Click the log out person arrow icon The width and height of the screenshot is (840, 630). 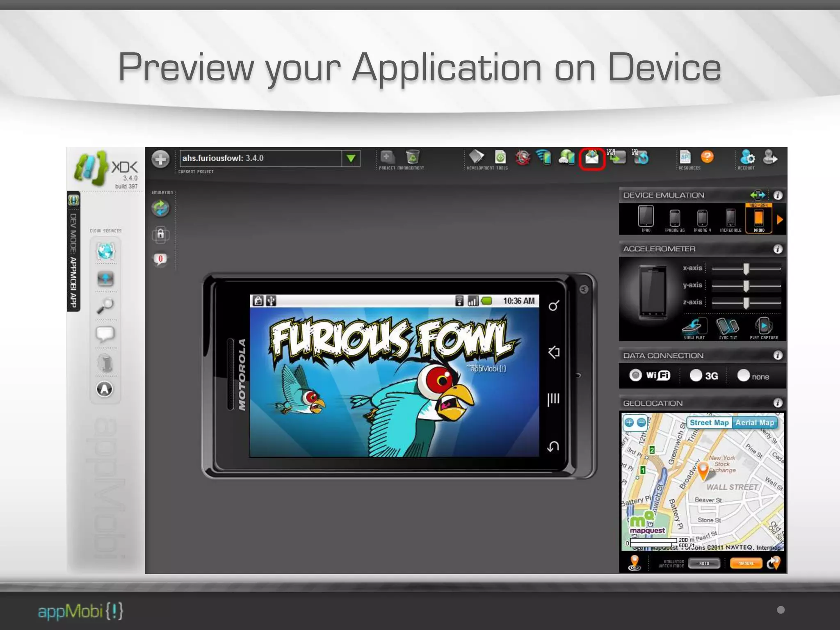770,157
